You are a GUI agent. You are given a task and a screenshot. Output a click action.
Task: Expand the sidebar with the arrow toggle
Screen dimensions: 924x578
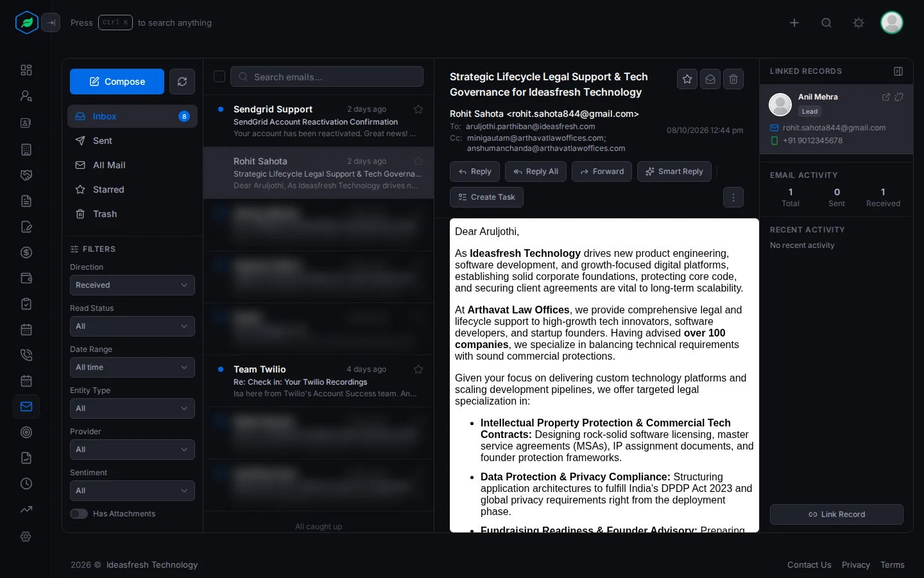point(51,22)
